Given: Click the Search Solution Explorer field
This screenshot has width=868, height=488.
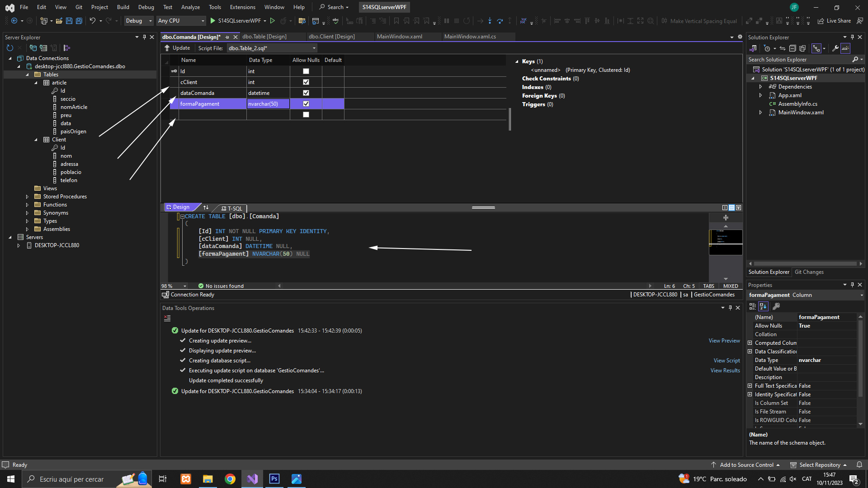Looking at the screenshot, I should (798, 60).
